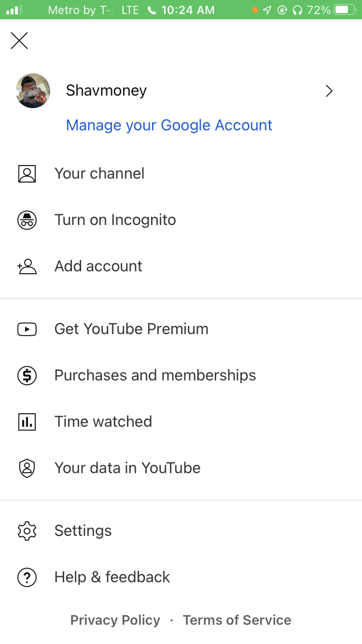Image resolution: width=362 pixels, height=644 pixels.
Task: Tap the Settings gear icon
Action: pos(27,531)
